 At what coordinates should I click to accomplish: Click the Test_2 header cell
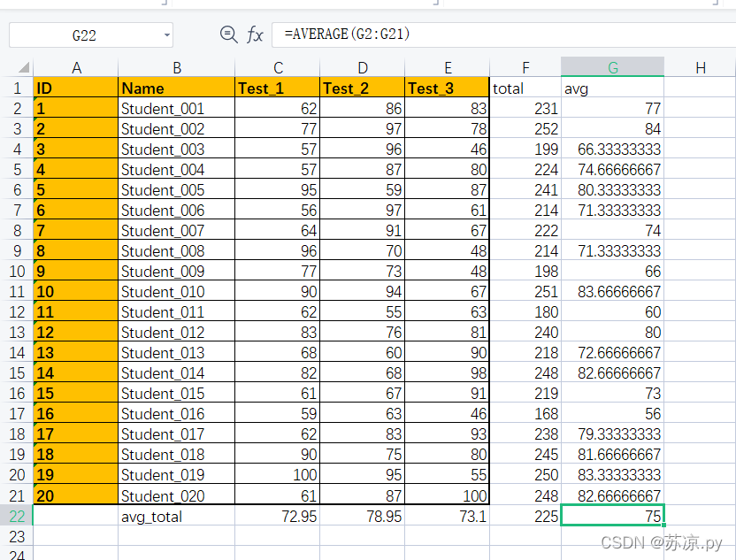(363, 88)
